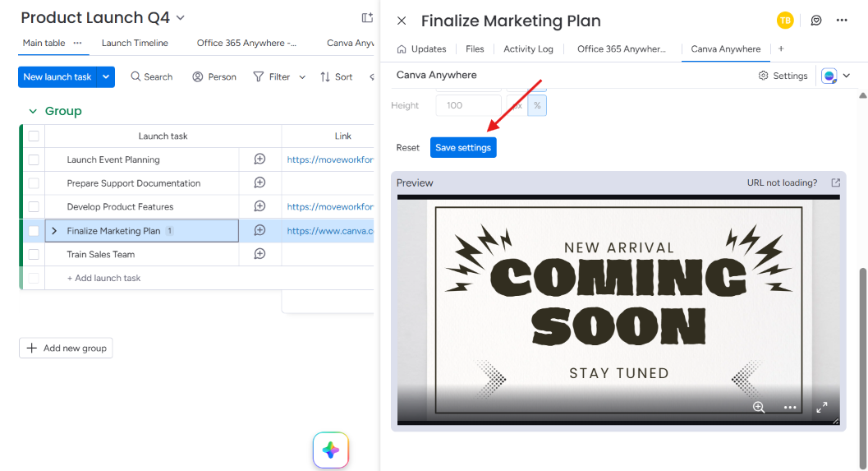The image size is (868, 471).
Task: Expand Finalize Marketing Plan subitems
Action: click(x=54, y=230)
